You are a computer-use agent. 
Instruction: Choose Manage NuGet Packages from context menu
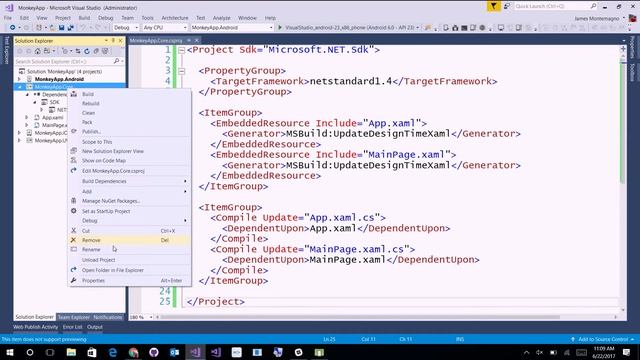(129, 201)
